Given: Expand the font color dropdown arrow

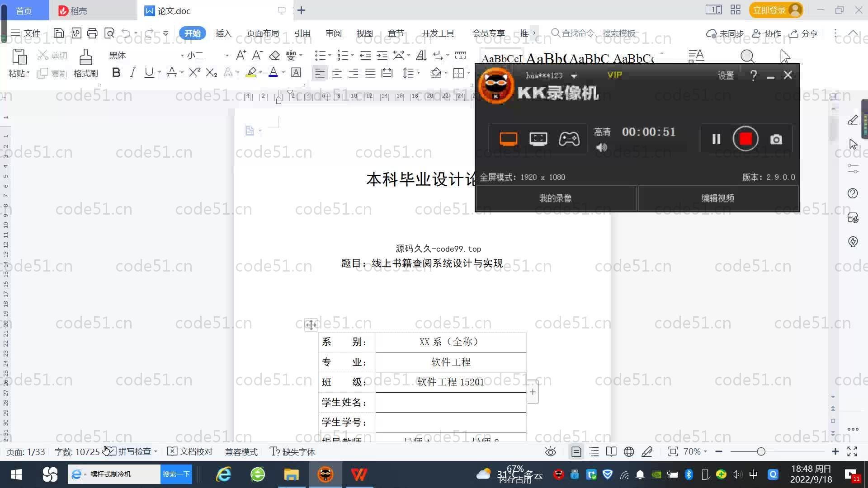Looking at the screenshot, I should click(x=283, y=73).
